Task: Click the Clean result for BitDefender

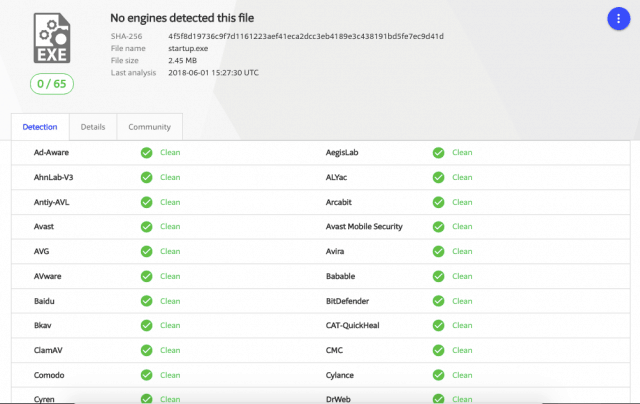Action: click(462, 301)
